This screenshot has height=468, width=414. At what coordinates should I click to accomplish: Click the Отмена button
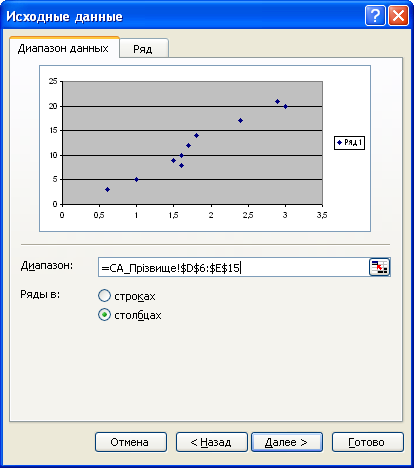(x=131, y=442)
